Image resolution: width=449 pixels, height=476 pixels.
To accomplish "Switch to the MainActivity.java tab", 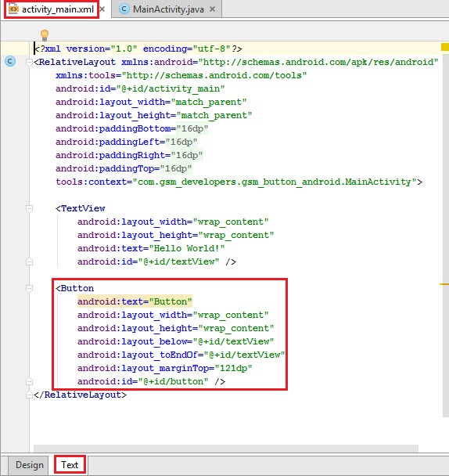I will click(167, 9).
